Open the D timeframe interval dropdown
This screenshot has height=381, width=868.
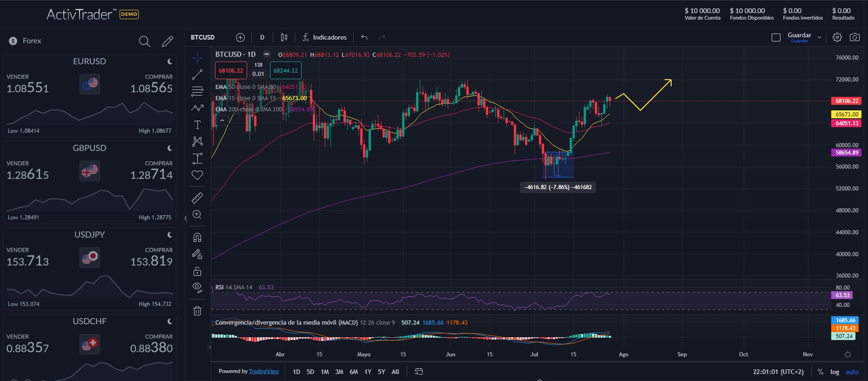pyautogui.click(x=262, y=37)
